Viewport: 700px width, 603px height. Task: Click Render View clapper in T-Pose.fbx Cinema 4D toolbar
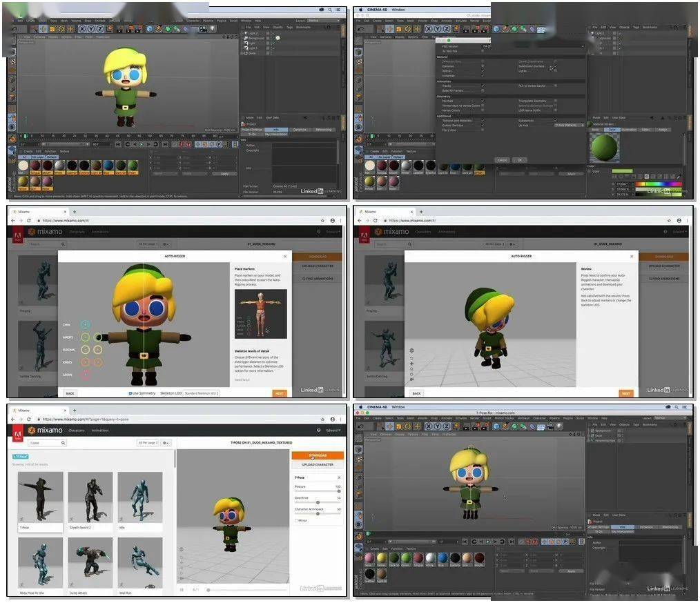467,426
